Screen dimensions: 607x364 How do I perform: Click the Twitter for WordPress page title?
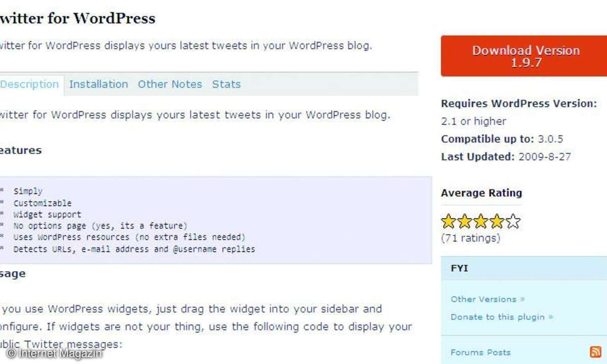pos(77,19)
